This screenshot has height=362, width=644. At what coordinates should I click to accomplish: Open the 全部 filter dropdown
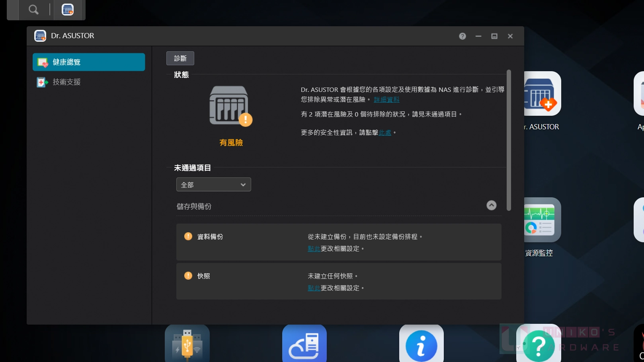[214, 185]
